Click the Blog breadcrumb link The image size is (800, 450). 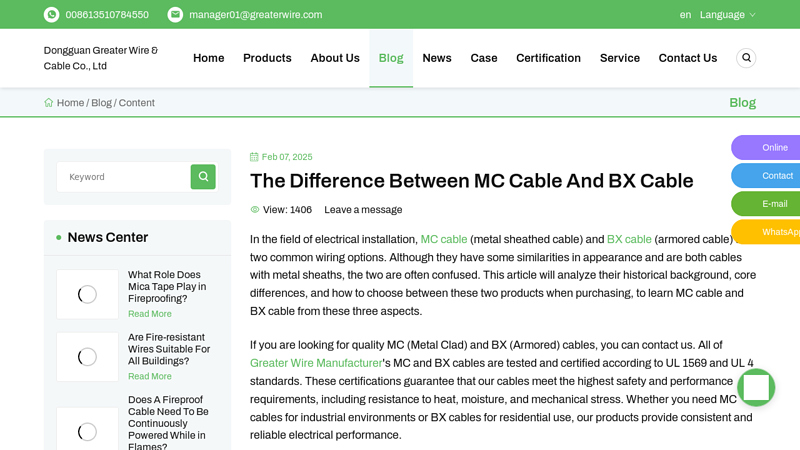pos(102,103)
